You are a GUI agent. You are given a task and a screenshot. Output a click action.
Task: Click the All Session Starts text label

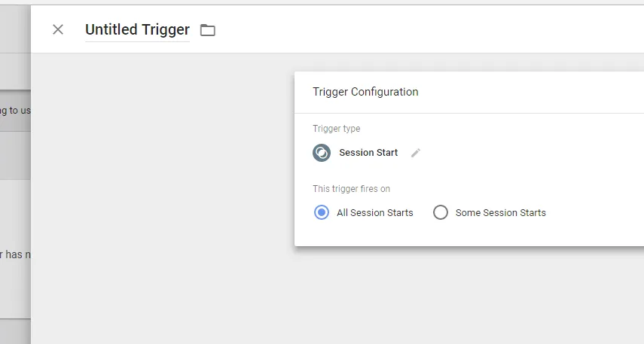tap(374, 213)
